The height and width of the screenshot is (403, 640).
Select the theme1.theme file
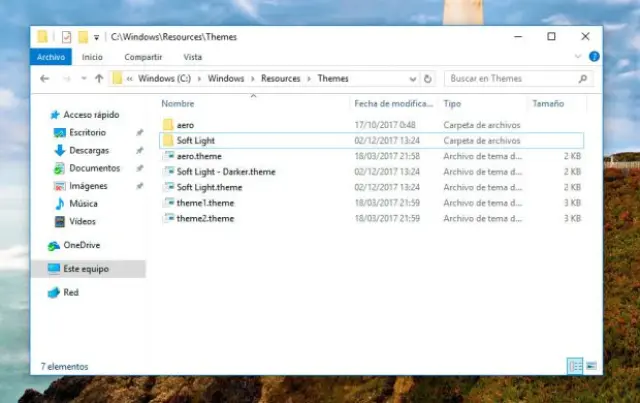[x=204, y=203]
